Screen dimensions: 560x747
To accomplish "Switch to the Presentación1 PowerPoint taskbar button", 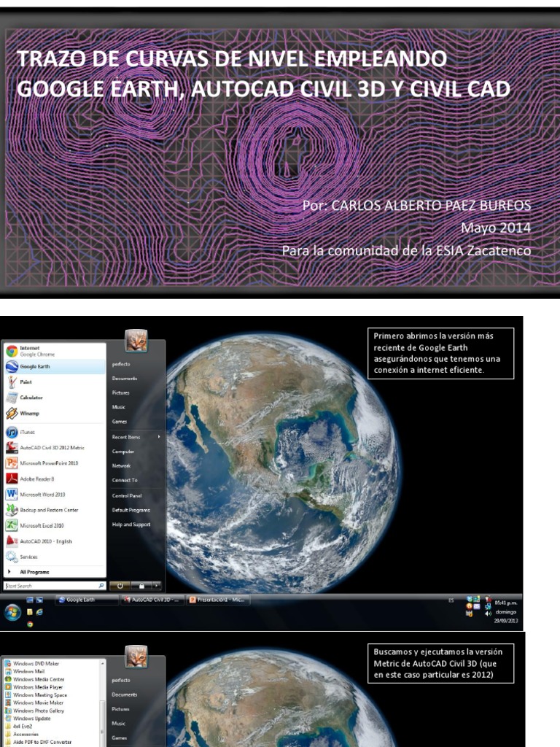I will pyautogui.click(x=218, y=600).
